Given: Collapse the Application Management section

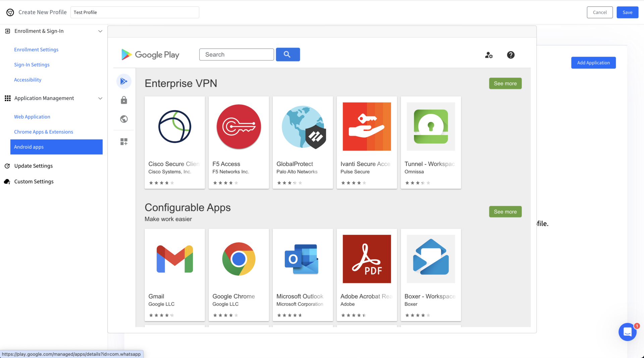Looking at the screenshot, I should coord(100,98).
